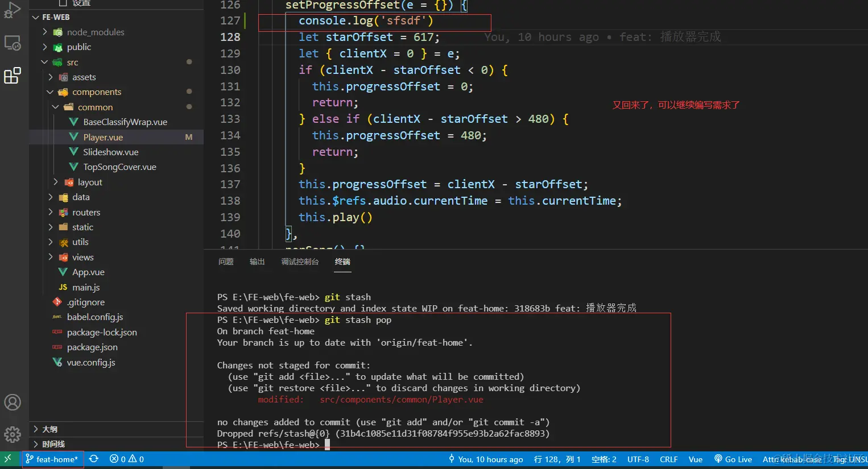The width and height of the screenshot is (868, 469).
Task: Open the Run and Debug view
Action: [x=12, y=10]
